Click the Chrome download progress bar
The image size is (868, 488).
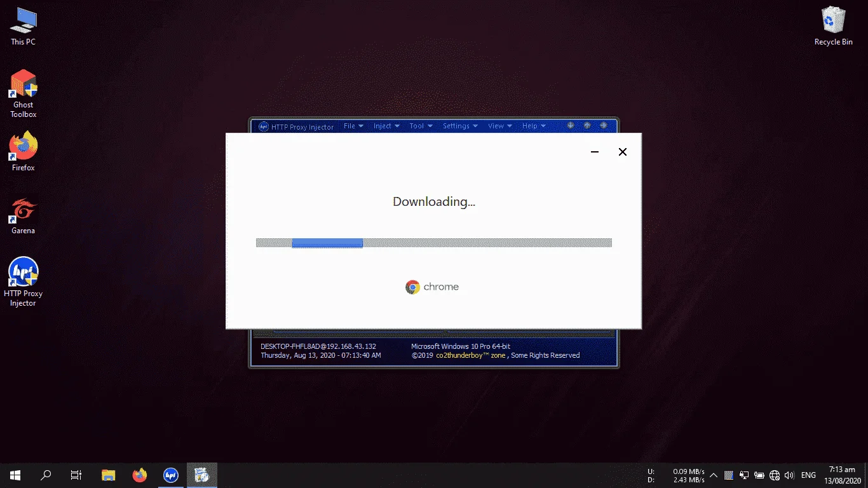pos(434,243)
